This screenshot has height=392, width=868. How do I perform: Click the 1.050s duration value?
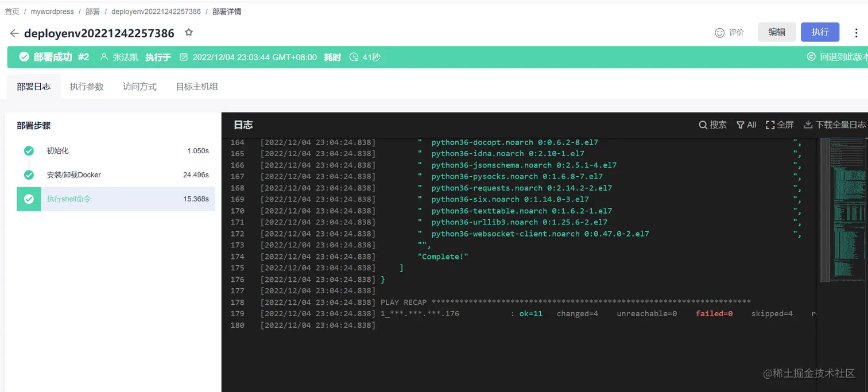click(198, 151)
